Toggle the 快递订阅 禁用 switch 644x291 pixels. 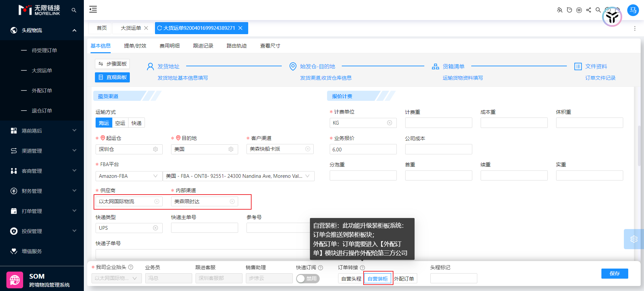click(308, 279)
